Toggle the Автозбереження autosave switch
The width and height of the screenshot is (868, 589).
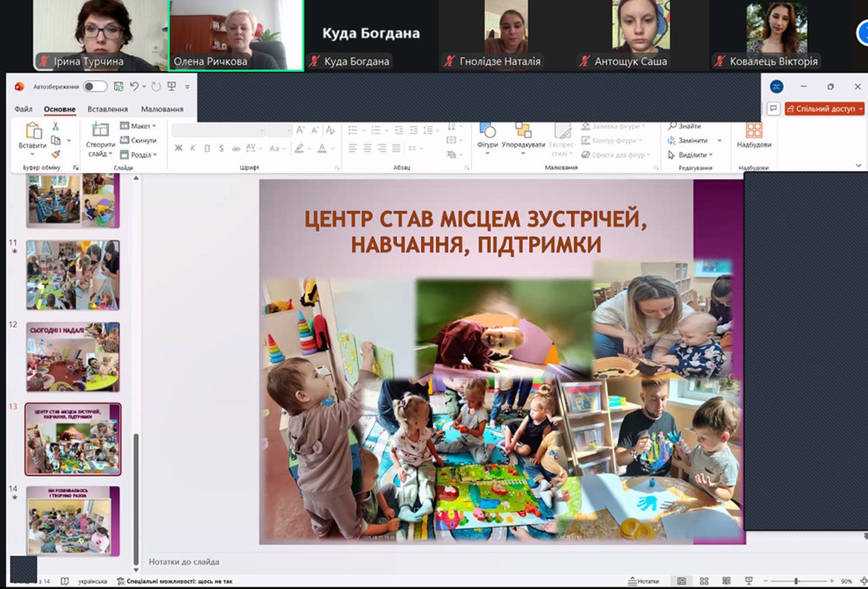(x=95, y=86)
